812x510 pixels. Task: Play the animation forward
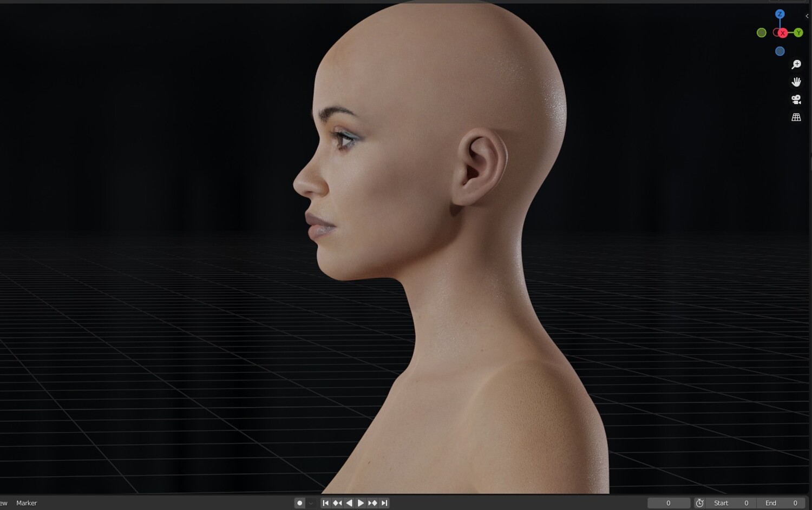(361, 503)
